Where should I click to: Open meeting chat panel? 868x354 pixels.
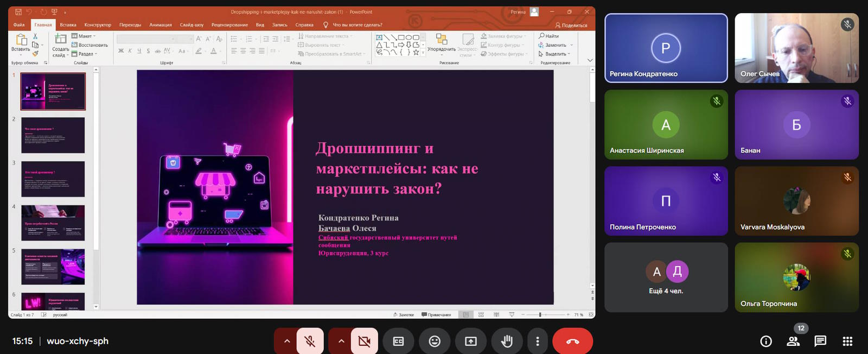click(820, 341)
